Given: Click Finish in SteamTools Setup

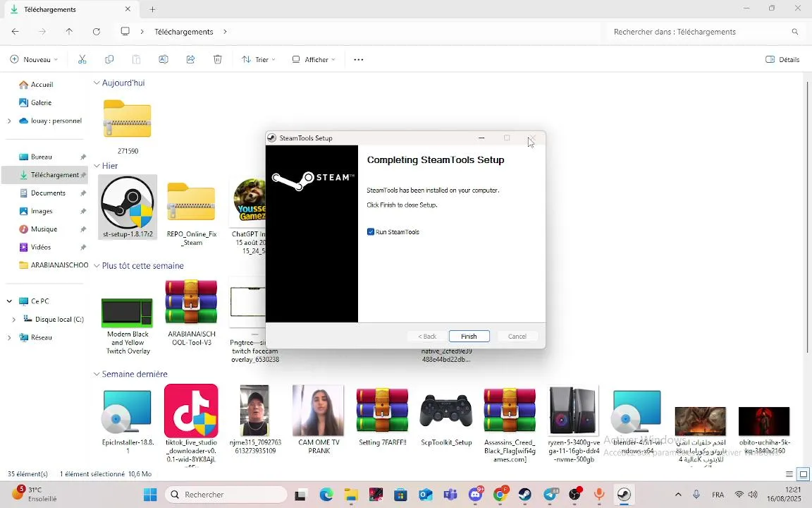Looking at the screenshot, I should tap(469, 337).
